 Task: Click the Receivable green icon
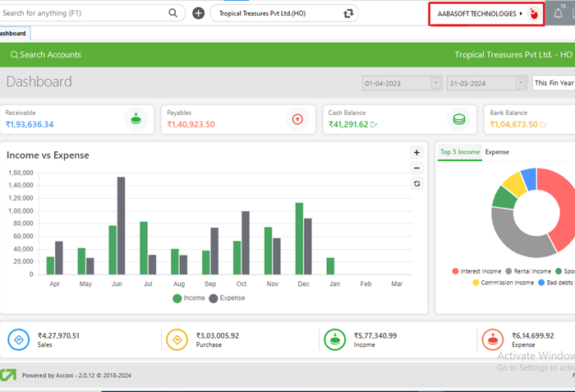click(136, 118)
